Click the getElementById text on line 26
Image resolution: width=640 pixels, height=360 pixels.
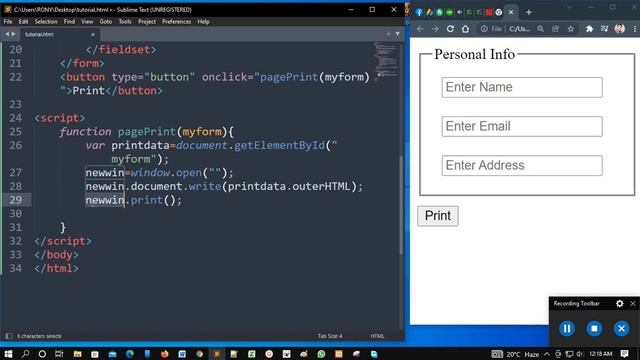(279, 145)
